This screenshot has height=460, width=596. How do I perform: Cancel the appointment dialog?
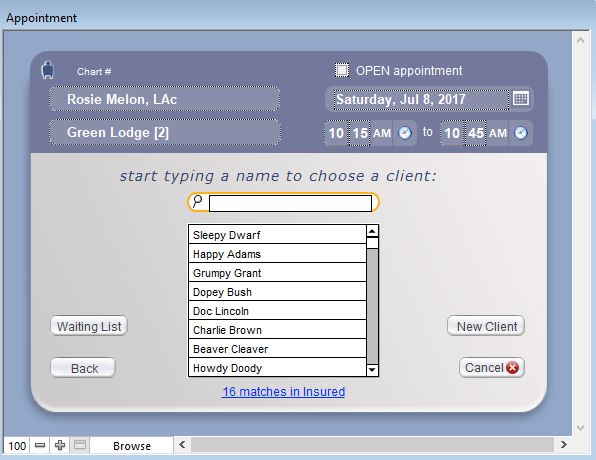coord(492,368)
